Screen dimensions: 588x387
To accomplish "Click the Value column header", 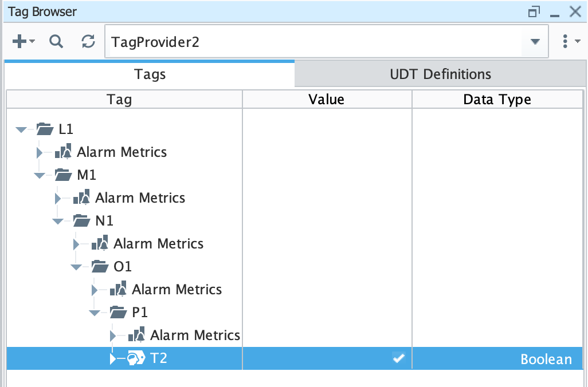I will point(327,100).
